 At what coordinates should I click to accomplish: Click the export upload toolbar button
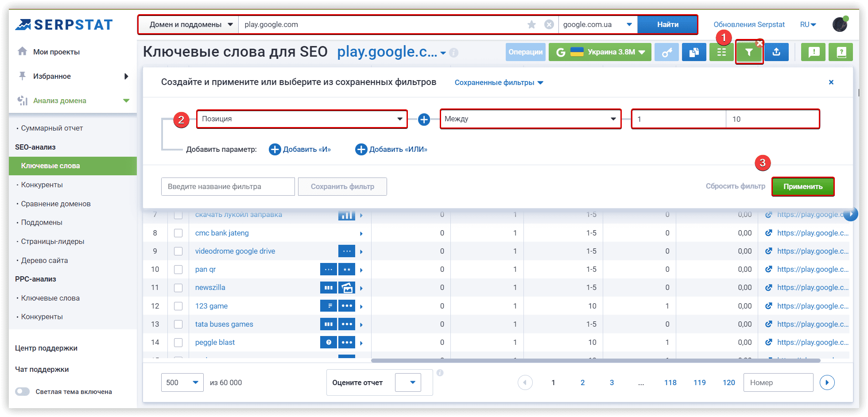coord(776,52)
